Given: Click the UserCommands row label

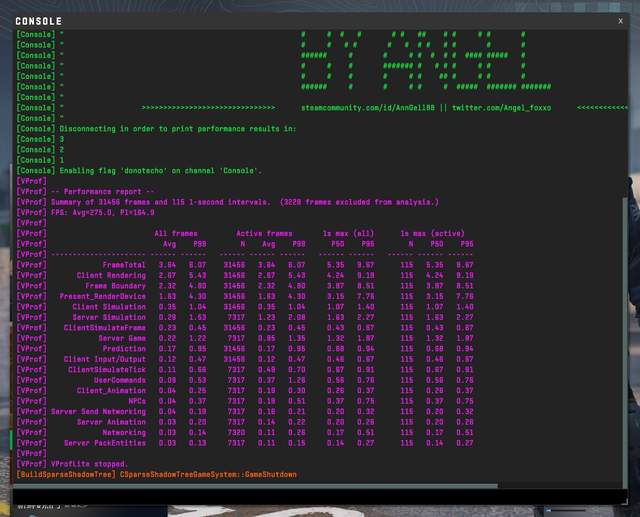Looking at the screenshot, I should pos(119,380).
